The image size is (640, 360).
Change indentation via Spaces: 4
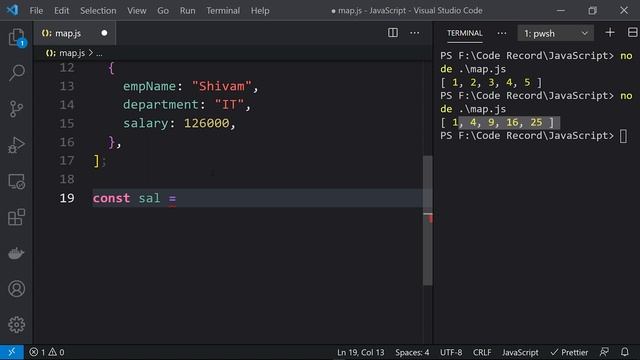[412, 352]
